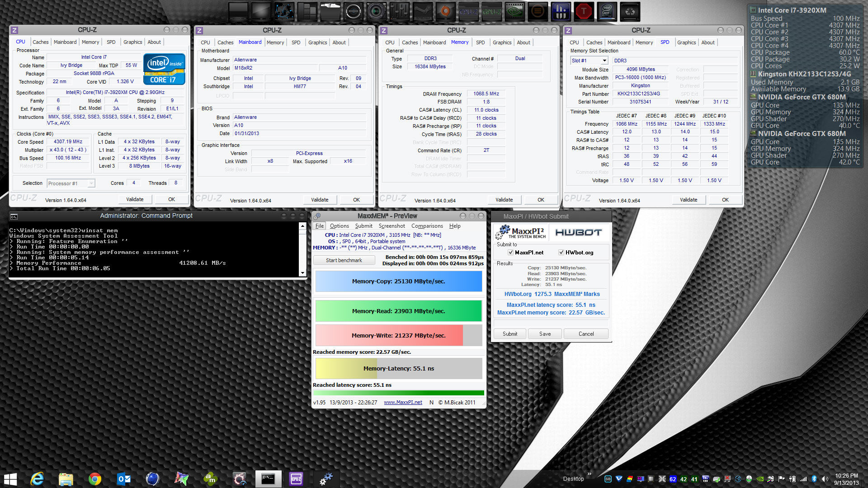Open the SPD tab in Mainboard CPU-Z window
Image resolution: width=868 pixels, height=488 pixels.
[x=296, y=42]
